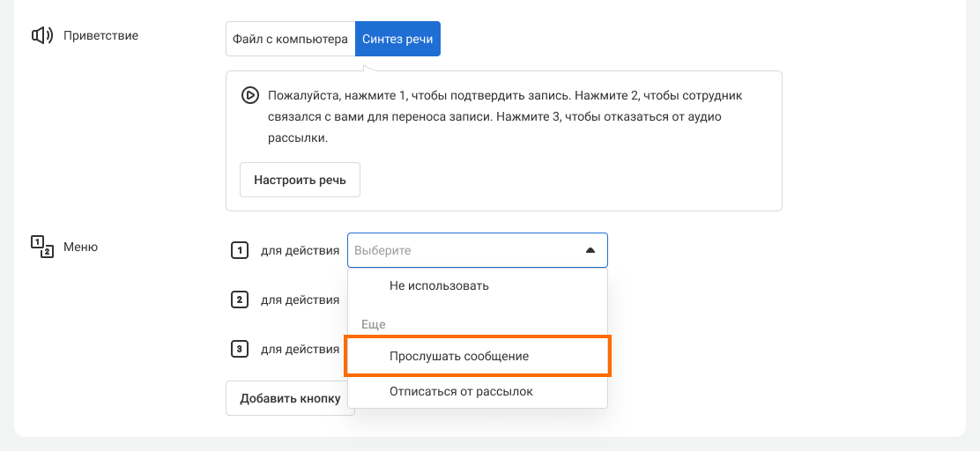Image resolution: width=980 pixels, height=451 pixels.
Task: Switch to the Файл с компьютера tab
Action: coord(290,40)
